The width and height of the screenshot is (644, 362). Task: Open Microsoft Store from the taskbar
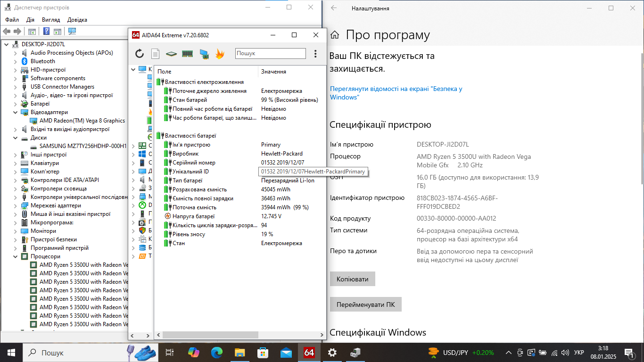(263, 352)
